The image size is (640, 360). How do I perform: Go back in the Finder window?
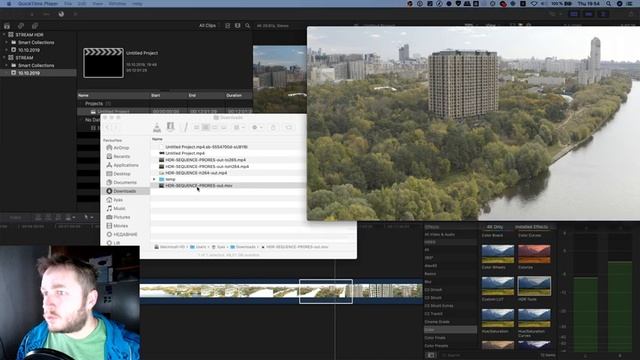[x=107, y=128]
